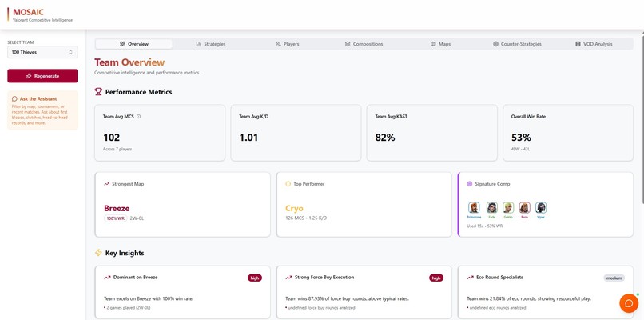Viewport: 644px width, 320px height.
Task: Click the sparkle icon in Regenerate button
Action: point(29,76)
